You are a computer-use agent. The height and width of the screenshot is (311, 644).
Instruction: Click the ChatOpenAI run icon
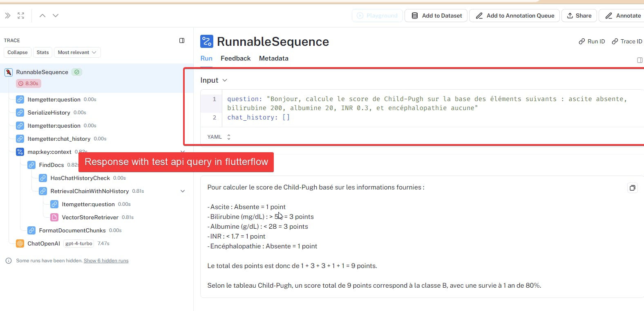[x=20, y=243]
